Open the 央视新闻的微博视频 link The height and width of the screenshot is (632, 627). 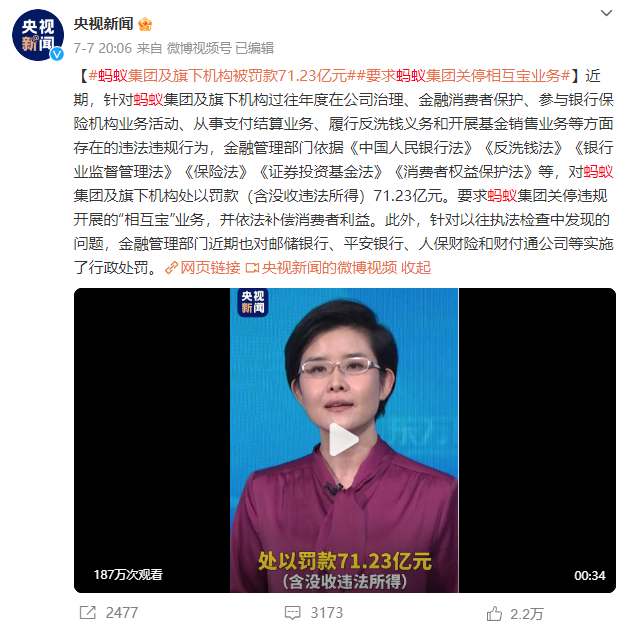pos(329,268)
